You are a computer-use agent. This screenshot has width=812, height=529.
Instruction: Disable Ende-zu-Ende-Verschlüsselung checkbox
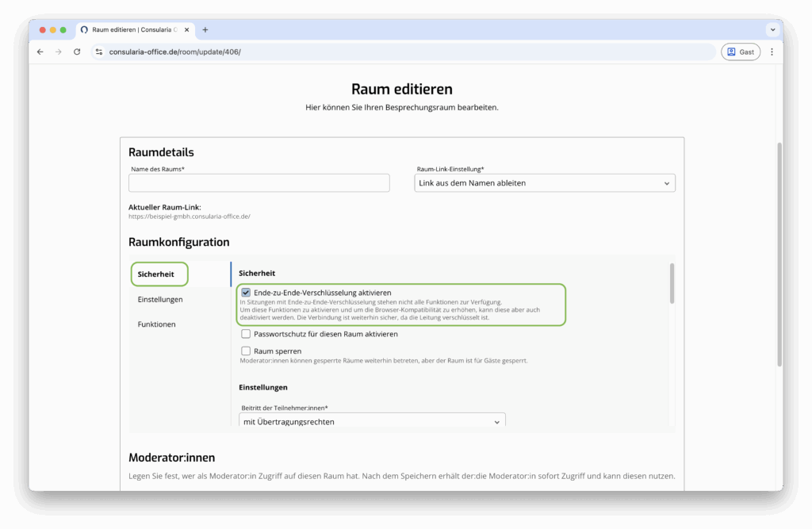click(246, 293)
